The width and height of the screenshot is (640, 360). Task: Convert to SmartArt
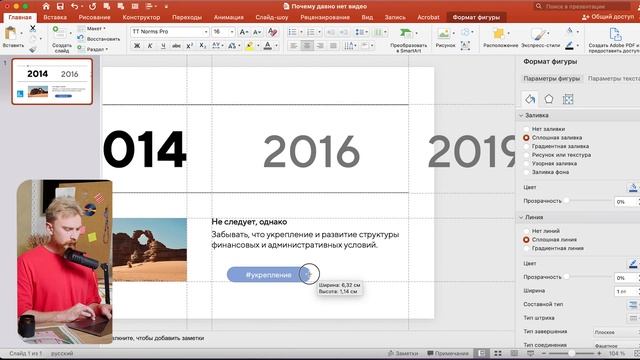point(408,40)
